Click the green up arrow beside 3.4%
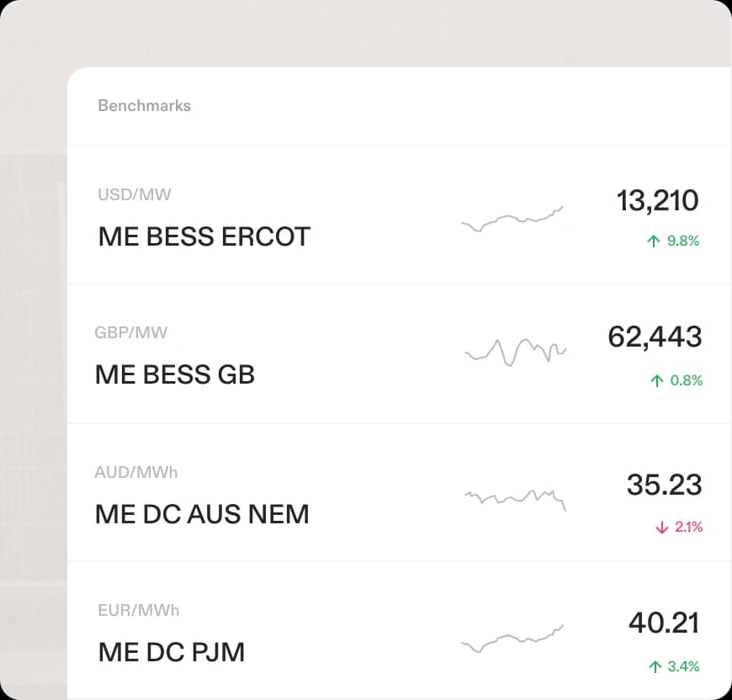The image size is (732, 700). click(x=655, y=666)
